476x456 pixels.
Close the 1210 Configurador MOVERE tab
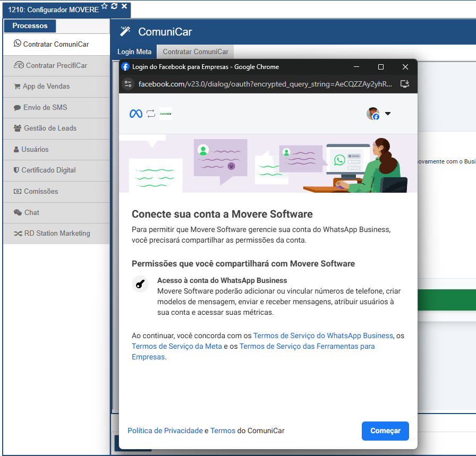[x=124, y=6]
